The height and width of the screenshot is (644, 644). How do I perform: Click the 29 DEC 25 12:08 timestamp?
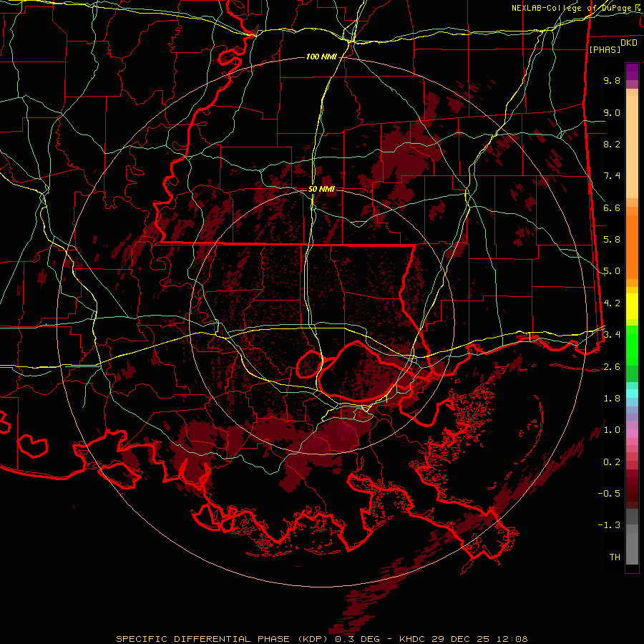(x=479, y=639)
